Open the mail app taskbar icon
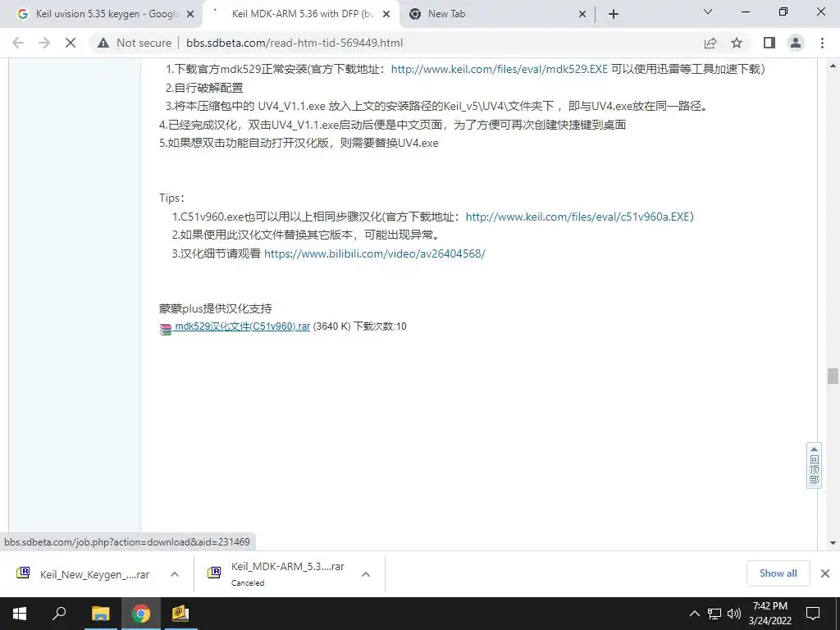Screen dimensions: 840x630 tap(180, 614)
